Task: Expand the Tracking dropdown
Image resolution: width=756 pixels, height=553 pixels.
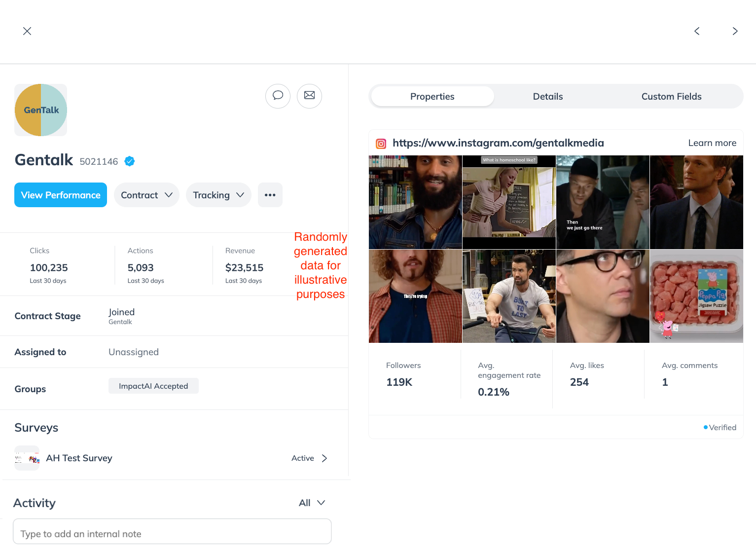Action: click(218, 195)
